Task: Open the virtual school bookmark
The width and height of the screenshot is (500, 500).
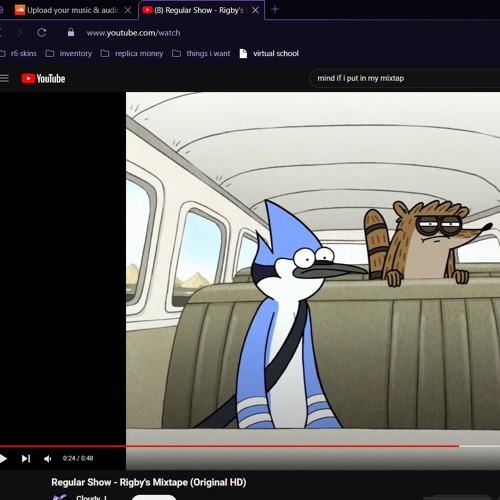Action: pos(269,53)
